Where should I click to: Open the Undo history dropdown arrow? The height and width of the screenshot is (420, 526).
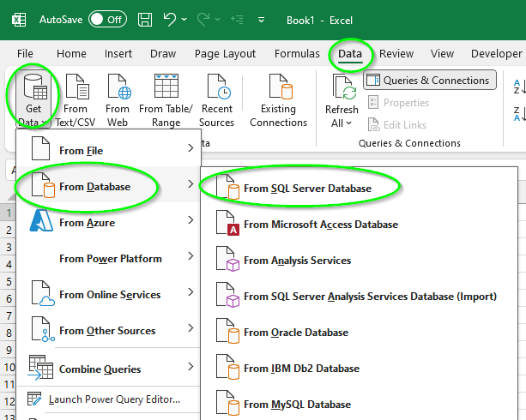(x=184, y=20)
